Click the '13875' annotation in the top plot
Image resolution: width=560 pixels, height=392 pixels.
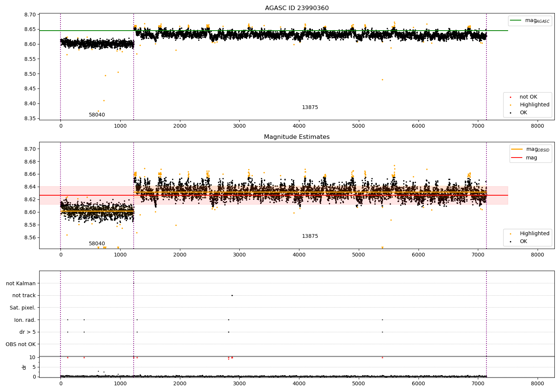click(x=310, y=108)
